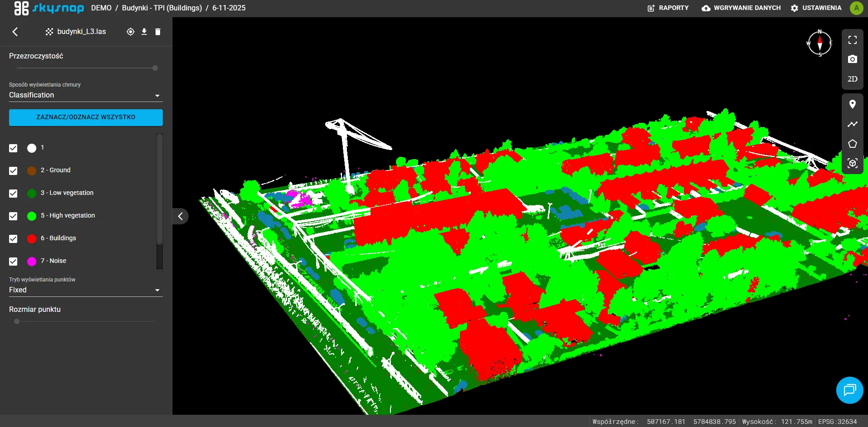Select the polyline measurement tool
868x427 pixels.
[852, 124]
